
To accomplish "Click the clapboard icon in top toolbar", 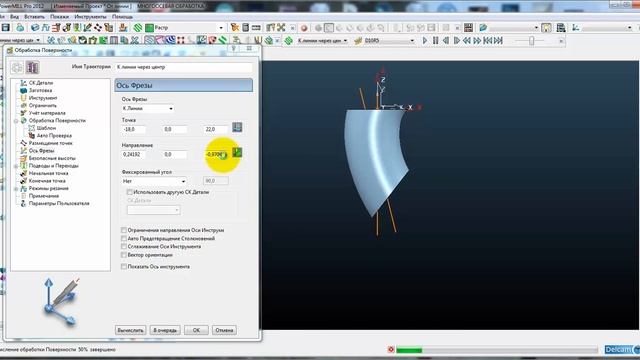I will [x=468, y=28].
